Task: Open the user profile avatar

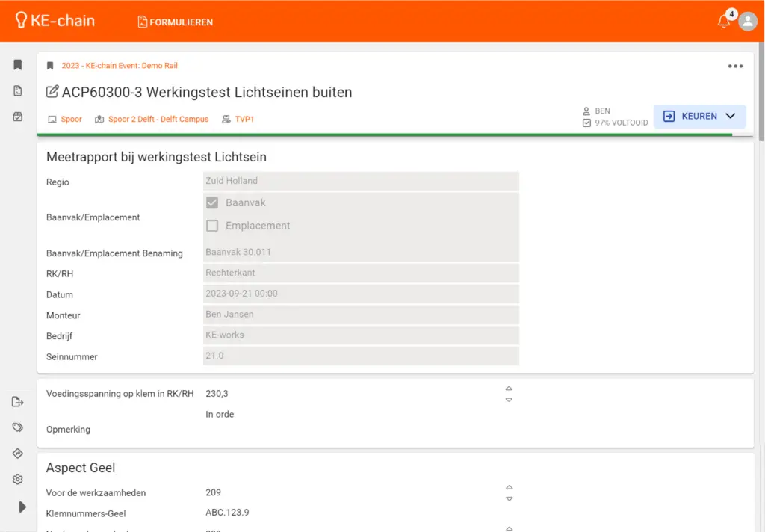Action: click(x=747, y=22)
